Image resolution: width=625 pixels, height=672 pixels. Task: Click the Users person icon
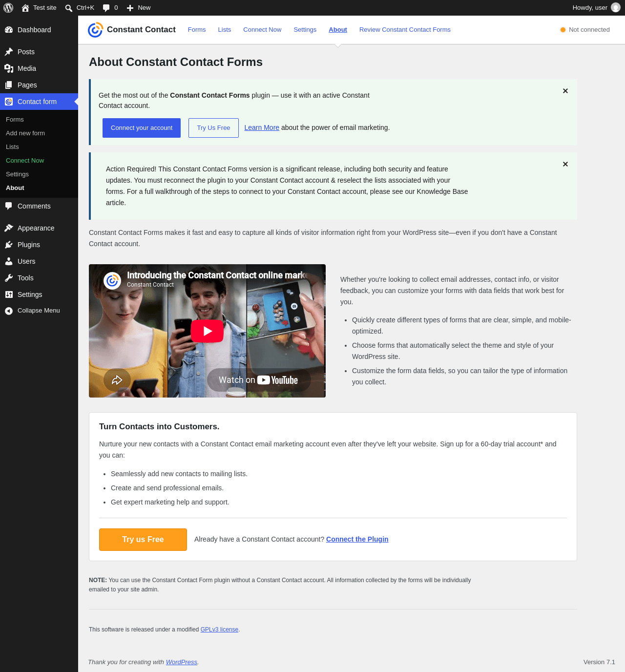tap(9, 261)
